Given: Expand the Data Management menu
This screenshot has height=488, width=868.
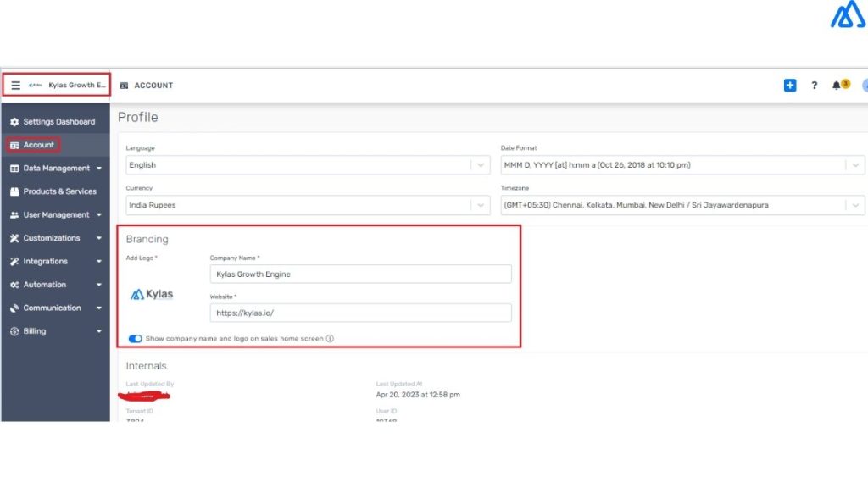Looking at the screenshot, I should click(56, 169).
